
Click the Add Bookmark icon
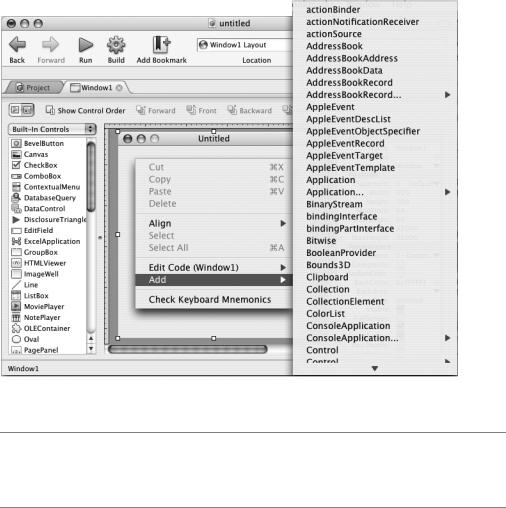click(161, 45)
